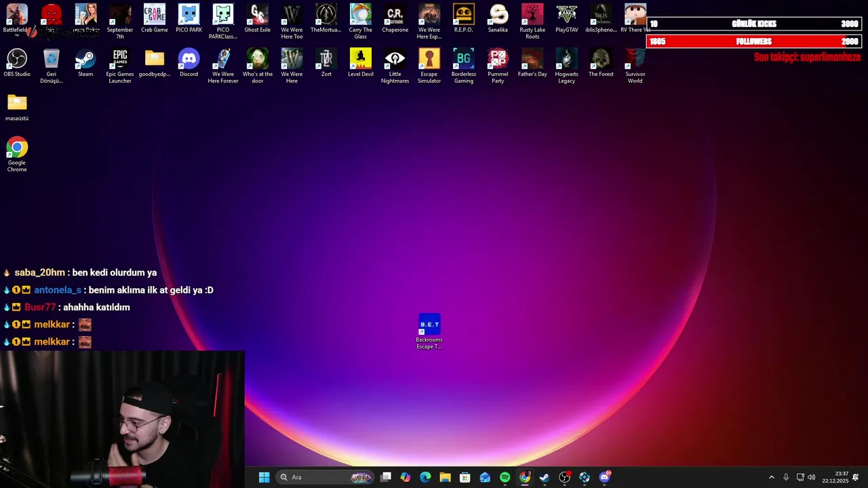
Task: Launch Escape Simulator icon
Action: pyautogui.click(x=429, y=66)
